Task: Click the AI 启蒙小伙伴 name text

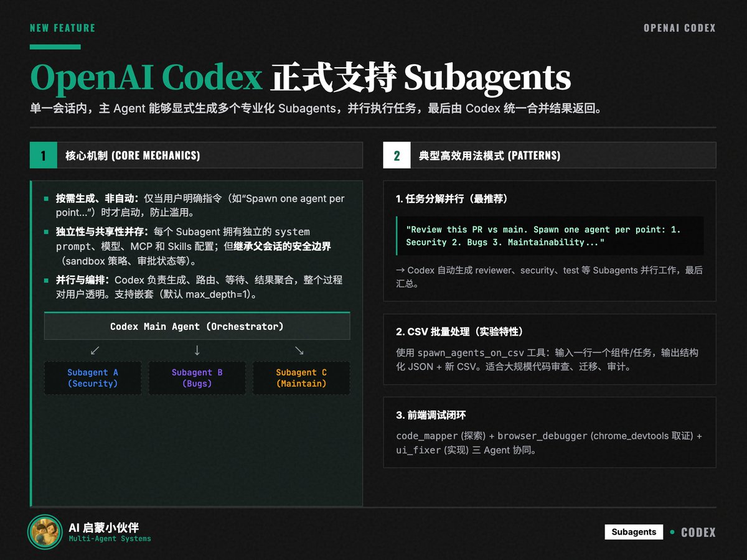Action: point(103,528)
